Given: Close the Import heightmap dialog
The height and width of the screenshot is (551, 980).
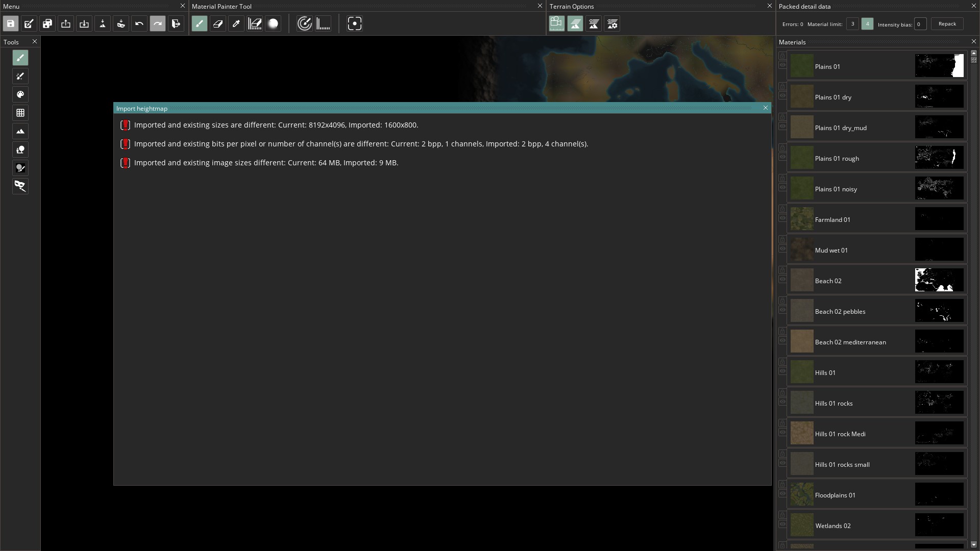Looking at the screenshot, I should click(766, 108).
